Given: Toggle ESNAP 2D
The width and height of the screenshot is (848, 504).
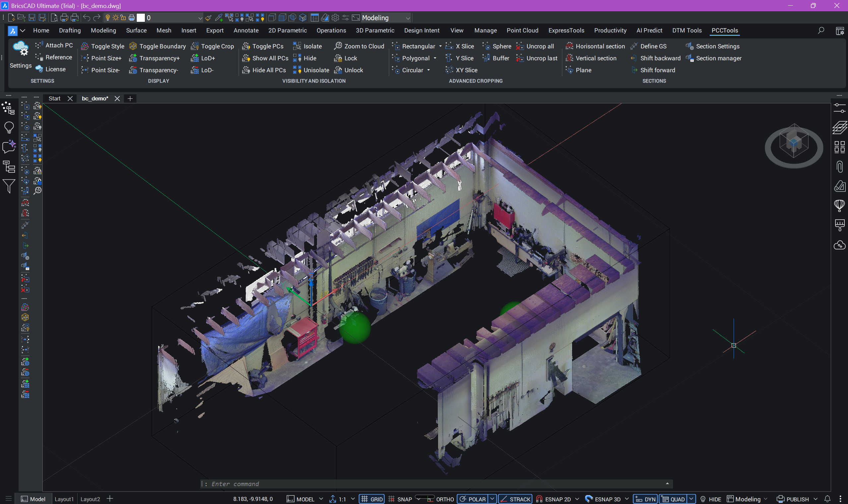Looking at the screenshot, I should (554, 499).
